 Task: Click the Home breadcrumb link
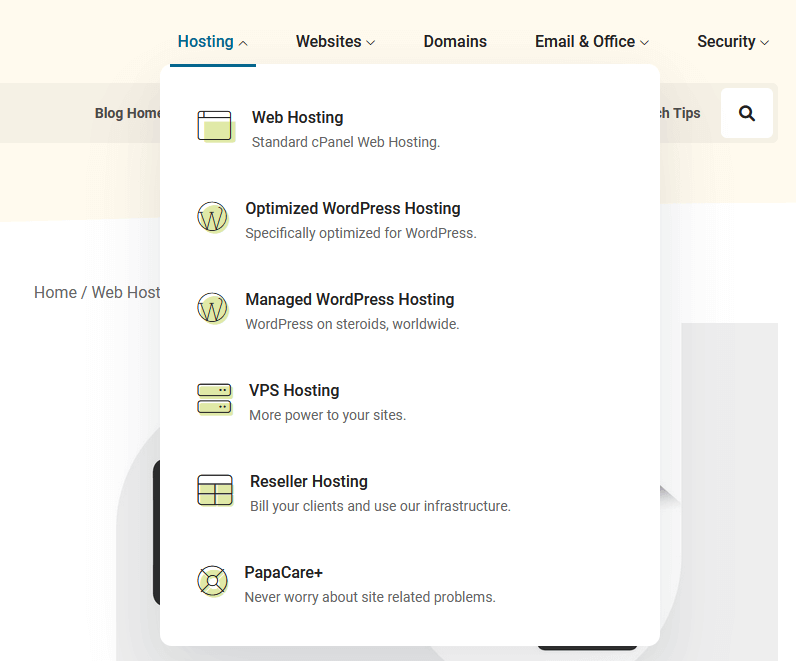(x=55, y=292)
